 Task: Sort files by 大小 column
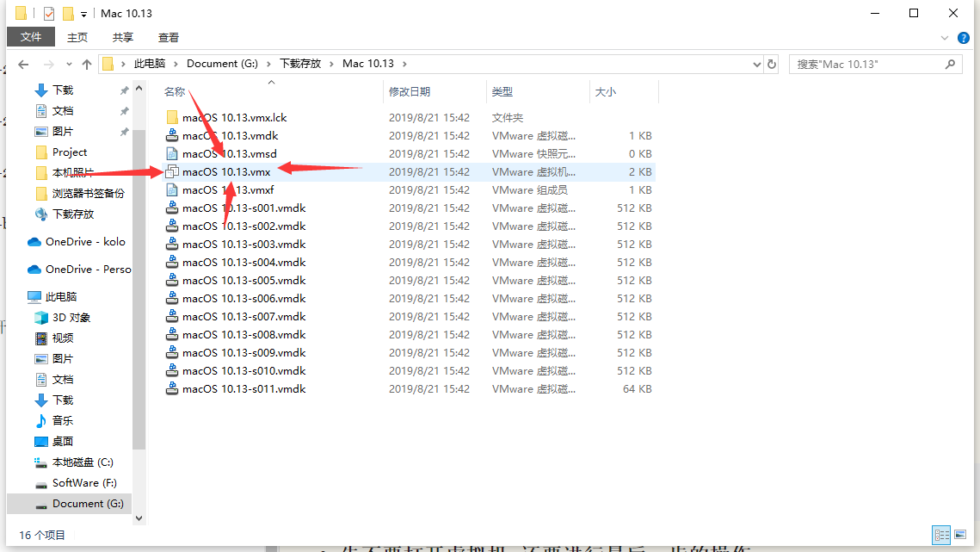coord(605,92)
